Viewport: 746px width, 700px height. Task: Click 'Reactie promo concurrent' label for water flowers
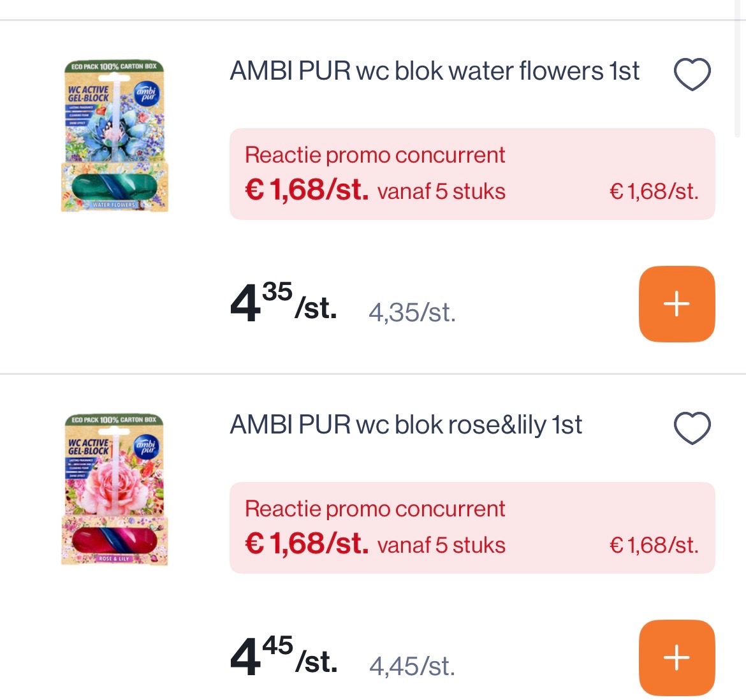[375, 155]
